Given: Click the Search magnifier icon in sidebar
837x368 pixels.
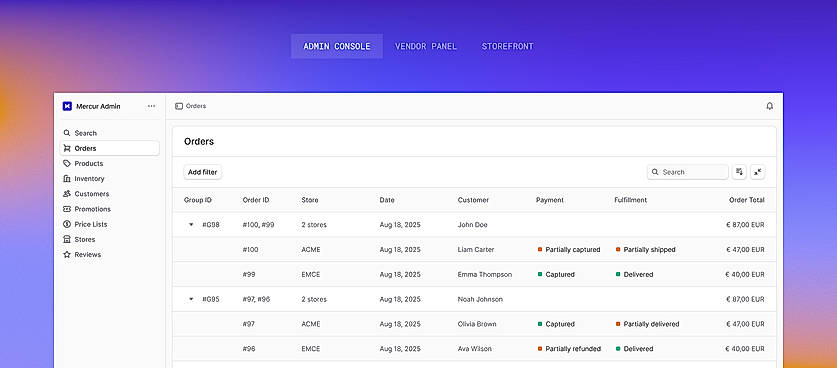Looking at the screenshot, I should tap(67, 133).
